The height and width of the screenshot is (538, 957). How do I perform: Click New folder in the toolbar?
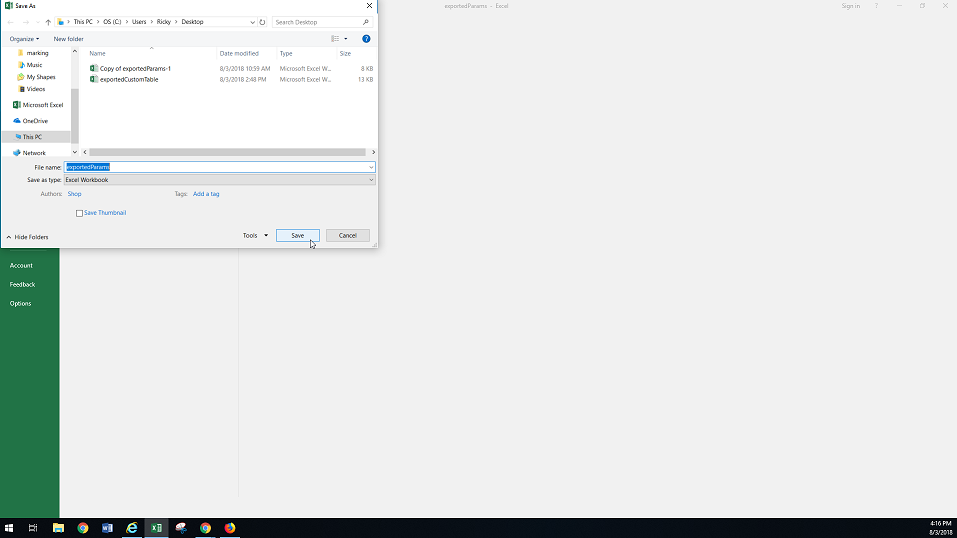(68, 39)
